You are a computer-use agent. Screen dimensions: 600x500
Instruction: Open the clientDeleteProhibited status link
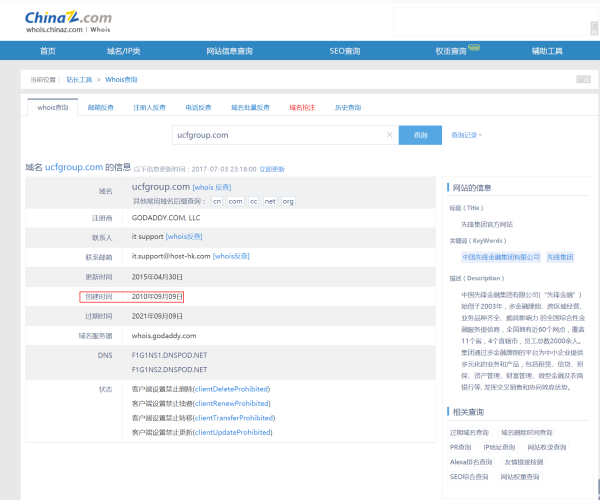[232, 389]
